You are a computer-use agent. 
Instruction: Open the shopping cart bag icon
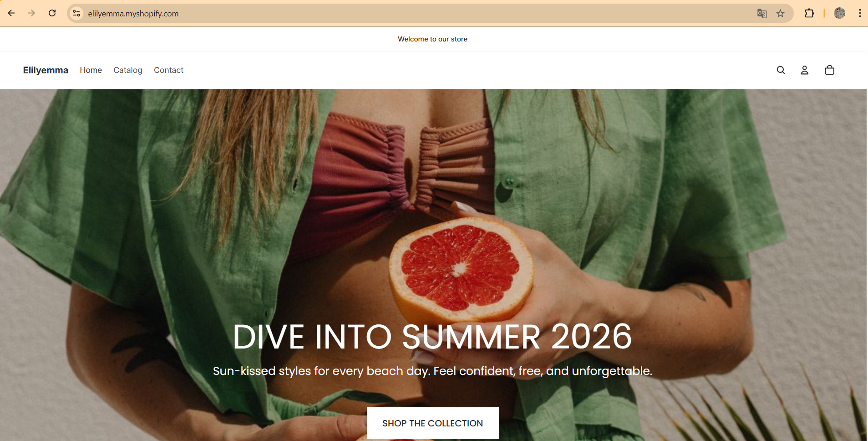point(829,70)
